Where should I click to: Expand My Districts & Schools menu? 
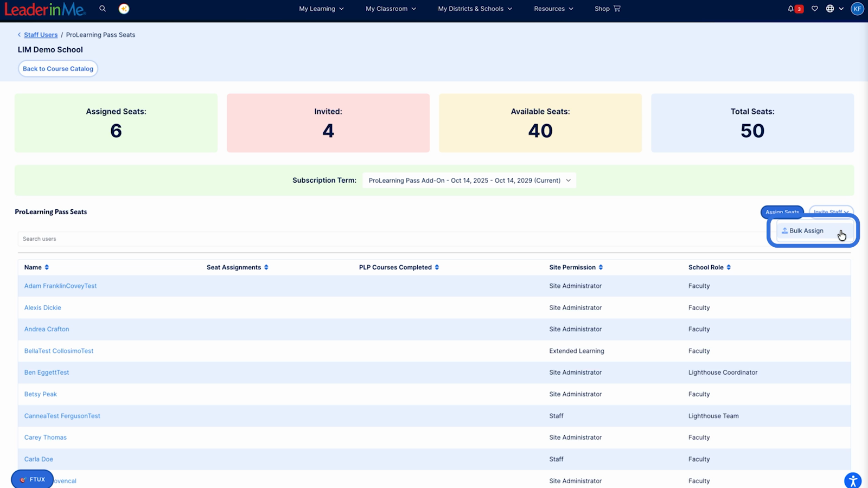[475, 9]
